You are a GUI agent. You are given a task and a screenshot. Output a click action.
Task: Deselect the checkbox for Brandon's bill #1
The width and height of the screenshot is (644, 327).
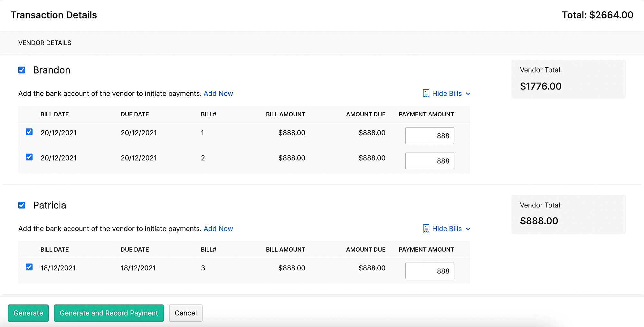[x=29, y=132]
